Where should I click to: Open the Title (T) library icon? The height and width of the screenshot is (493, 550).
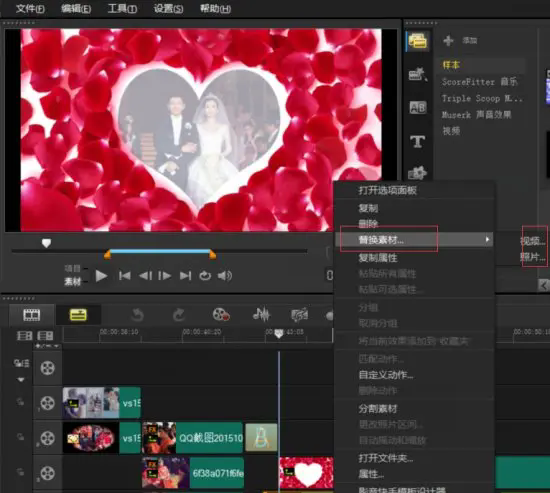417,141
